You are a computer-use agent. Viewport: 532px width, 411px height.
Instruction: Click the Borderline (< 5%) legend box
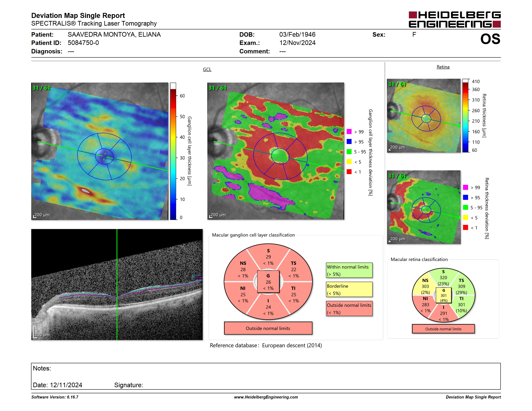click(x=349, y=289)
